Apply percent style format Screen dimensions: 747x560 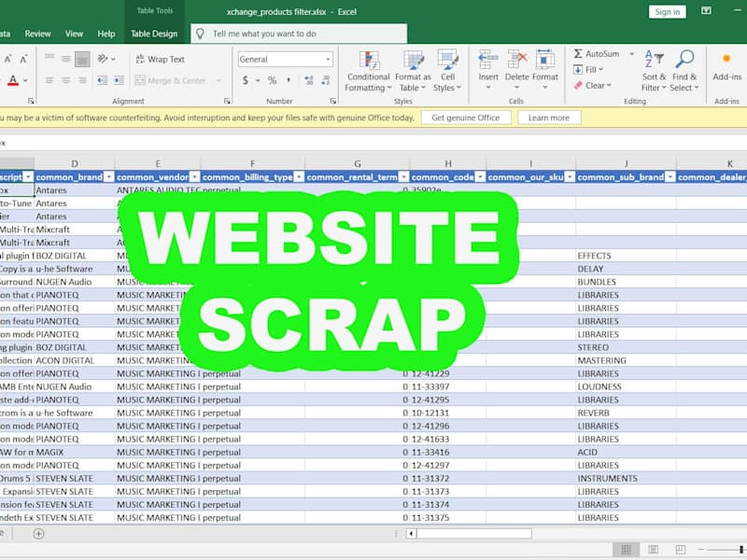pos(272,80)
